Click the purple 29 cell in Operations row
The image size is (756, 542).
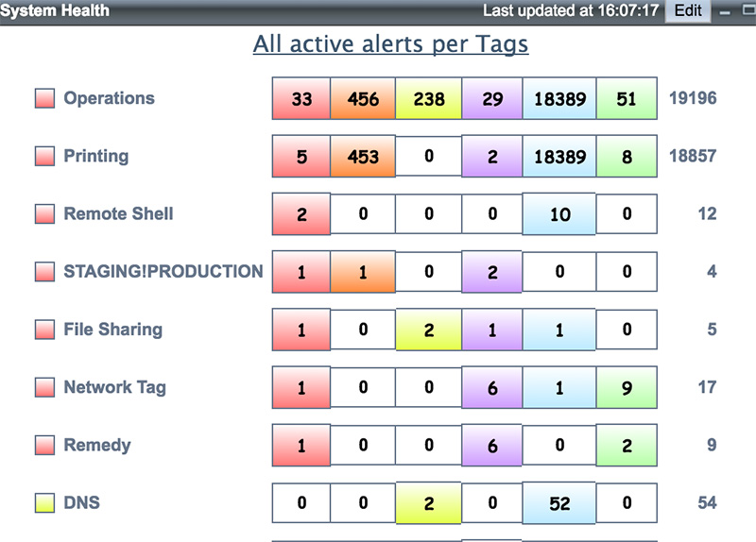491,98
